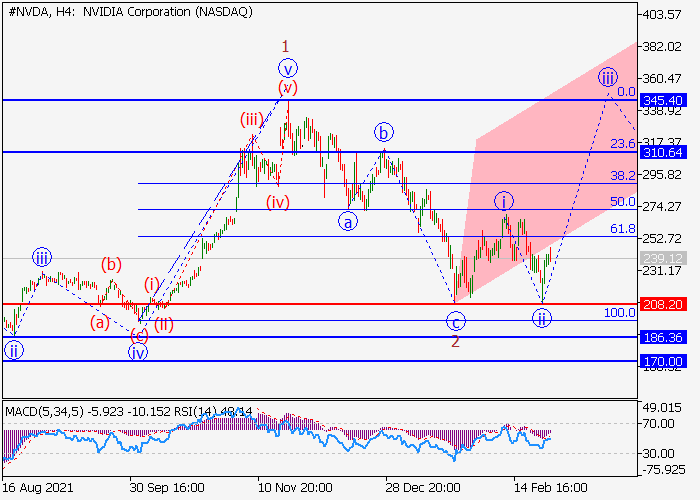Select red wave 1 label at peak

[x=285, y=46]
